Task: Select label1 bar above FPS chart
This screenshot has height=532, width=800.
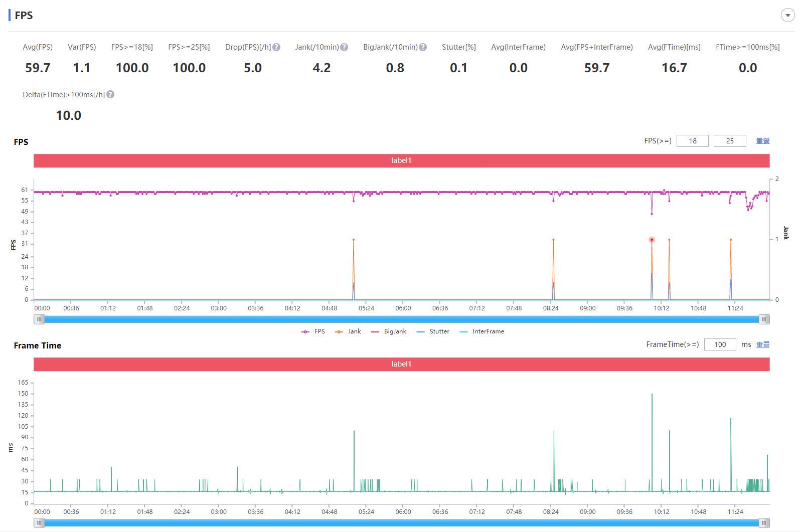Action: click(x=401, y=160)
